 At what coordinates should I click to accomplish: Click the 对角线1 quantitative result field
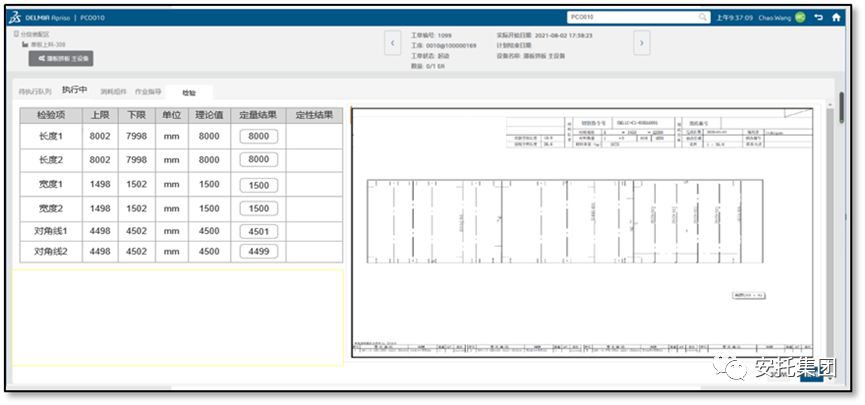[258, 232]
